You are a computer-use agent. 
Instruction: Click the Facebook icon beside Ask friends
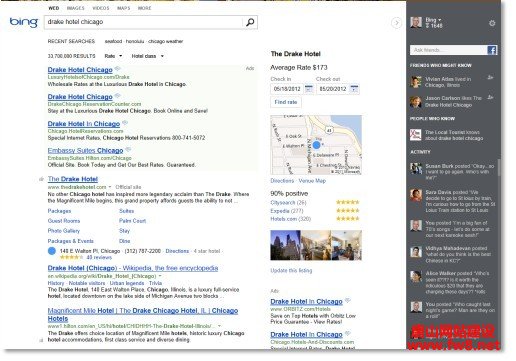pos(492,50)
